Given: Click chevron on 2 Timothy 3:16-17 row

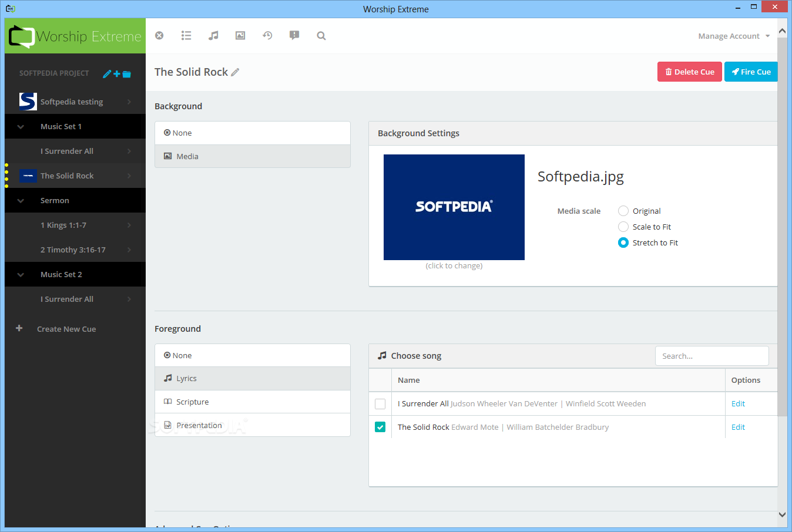Looking at the screenshot, I should click(129, 250).
